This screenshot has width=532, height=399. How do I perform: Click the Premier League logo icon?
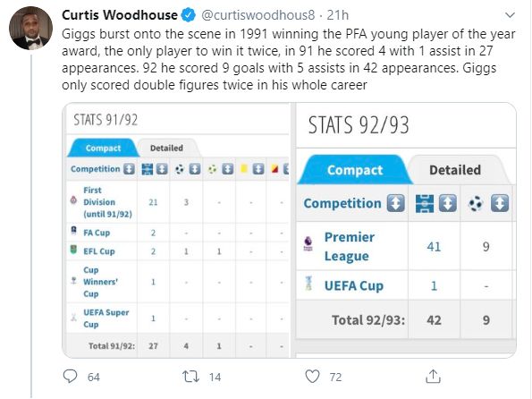(308, 244)
